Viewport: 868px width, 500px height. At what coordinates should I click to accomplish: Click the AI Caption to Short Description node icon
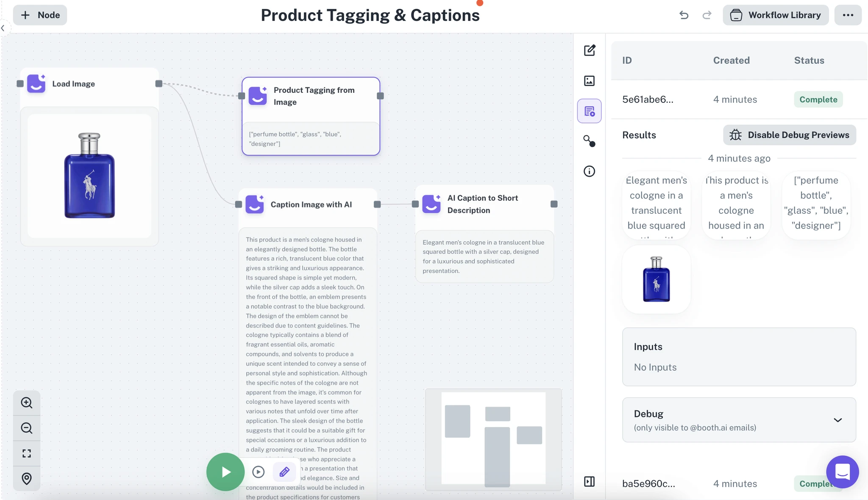431,204
